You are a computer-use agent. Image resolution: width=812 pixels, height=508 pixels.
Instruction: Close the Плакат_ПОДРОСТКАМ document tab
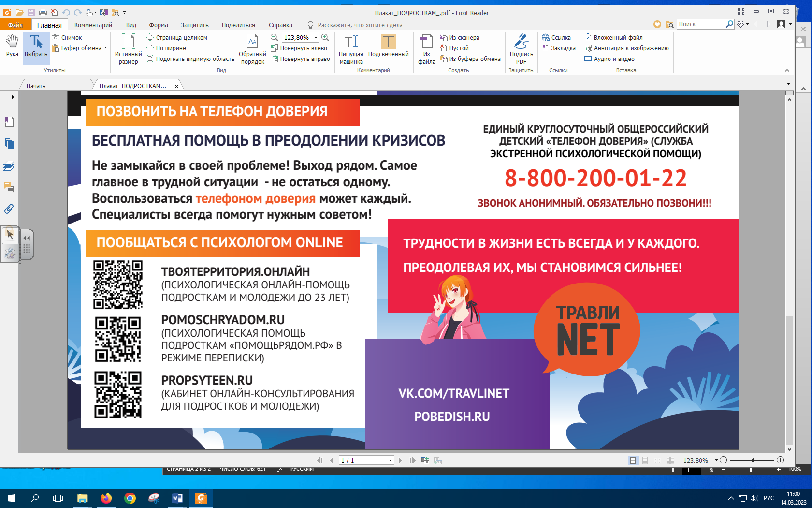(177, 86)
